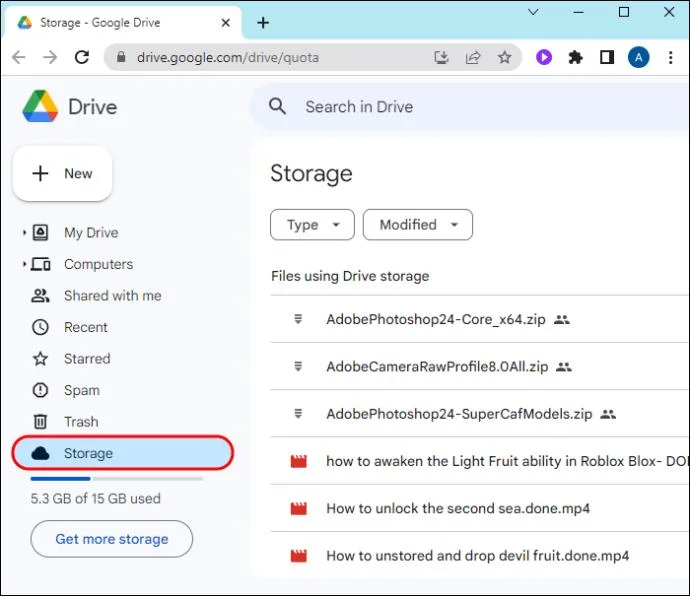Open Spam section
This screenshot has width=690, height=596.
82,390
